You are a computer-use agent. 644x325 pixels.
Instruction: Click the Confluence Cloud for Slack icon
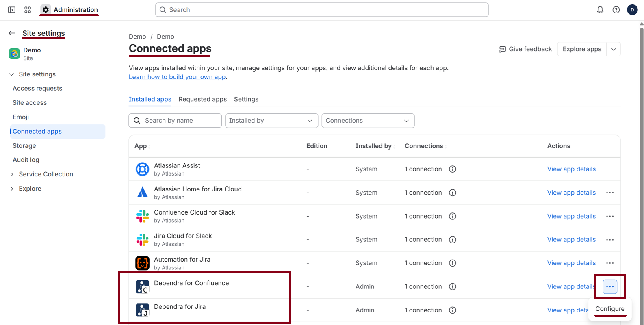[x=142, y=216]
